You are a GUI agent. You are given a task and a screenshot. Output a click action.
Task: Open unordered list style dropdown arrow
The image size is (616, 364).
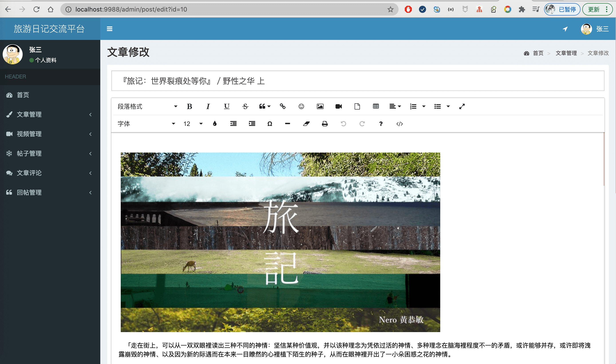[448, 106]
